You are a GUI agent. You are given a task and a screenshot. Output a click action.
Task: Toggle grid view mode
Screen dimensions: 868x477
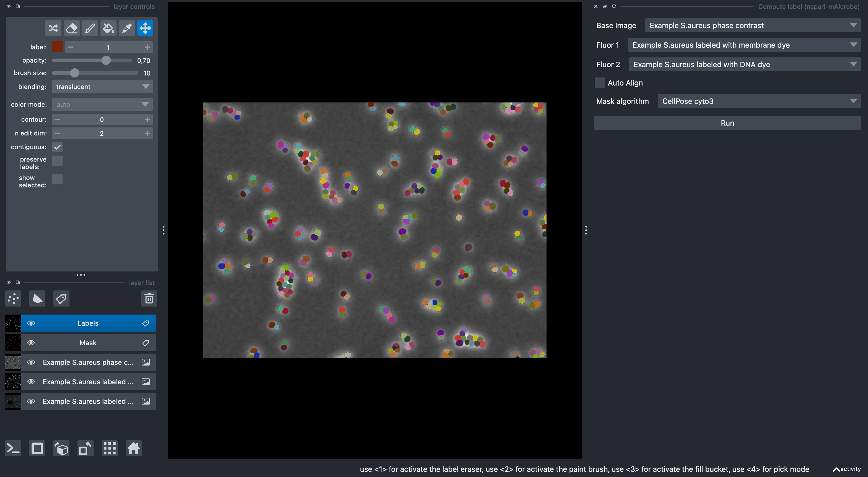(x=110, y=448)
